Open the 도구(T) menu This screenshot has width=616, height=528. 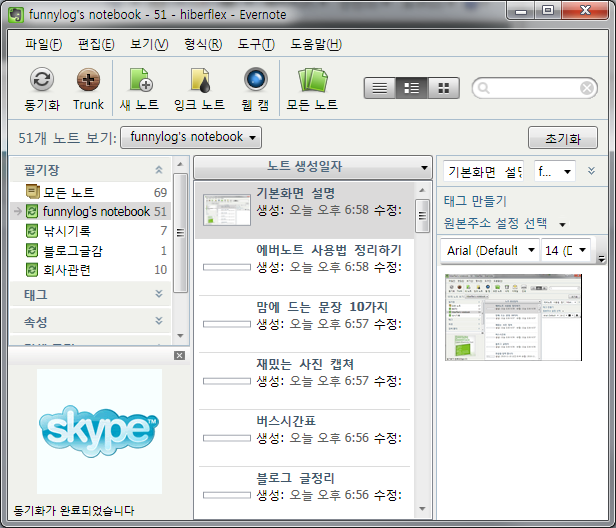[x=256, y=44]
